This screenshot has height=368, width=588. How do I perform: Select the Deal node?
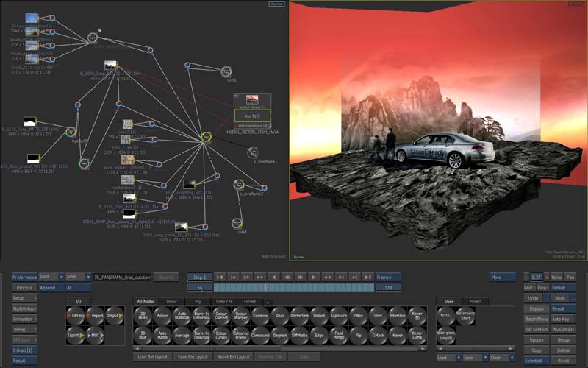point(280,316)
